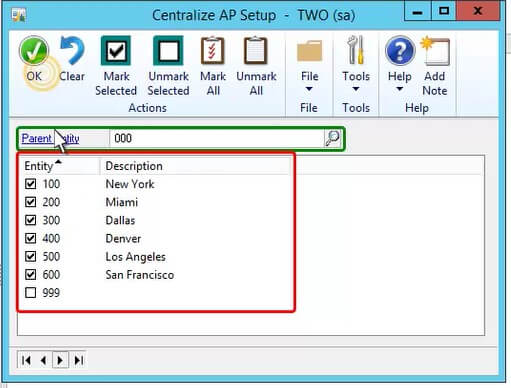
Task: Uncheck entity 400 Denver
Action: tap(31, 238)
